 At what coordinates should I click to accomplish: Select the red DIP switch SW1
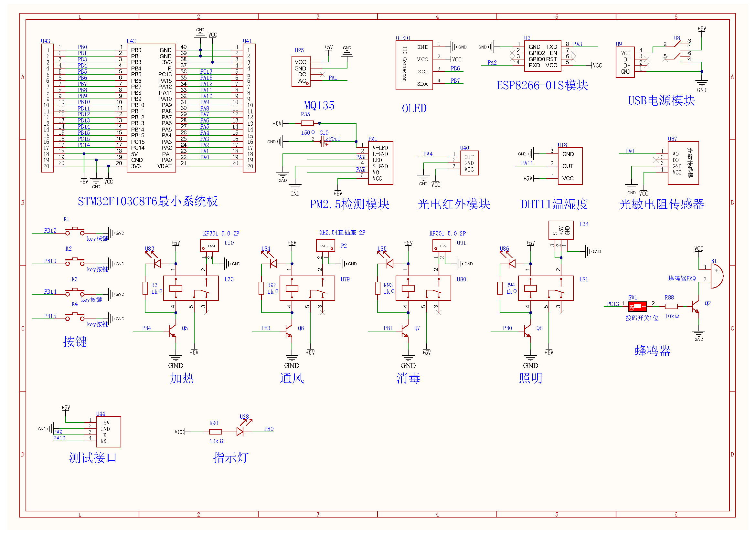click(x=638, y=307)
